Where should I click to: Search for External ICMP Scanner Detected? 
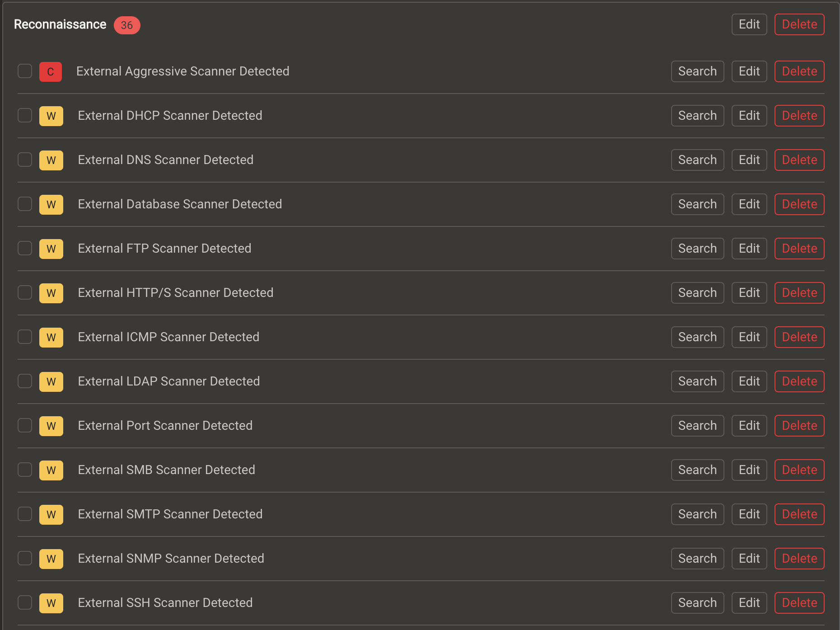(697, 337)
